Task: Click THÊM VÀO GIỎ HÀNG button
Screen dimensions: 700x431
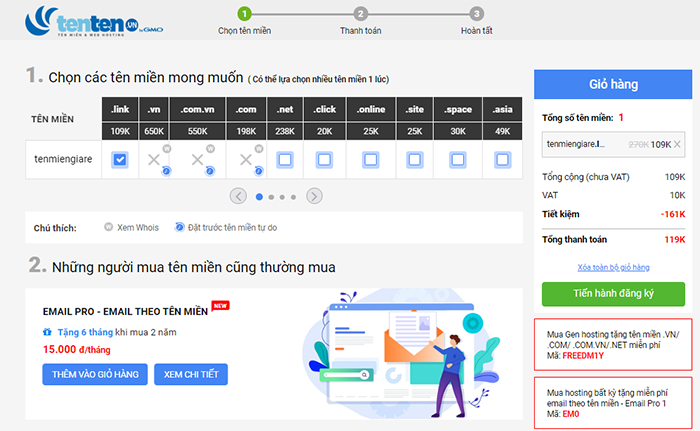Action: click(x=95, y=374)
